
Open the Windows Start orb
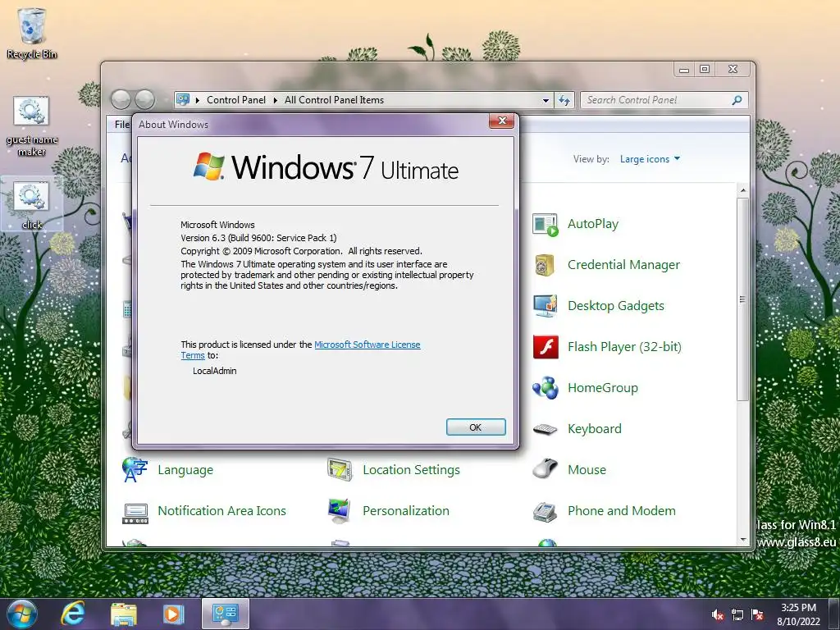click(22, 614)
